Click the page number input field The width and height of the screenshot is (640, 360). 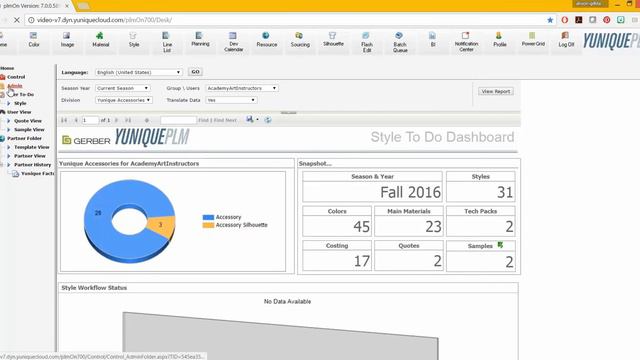click(90, 120)
